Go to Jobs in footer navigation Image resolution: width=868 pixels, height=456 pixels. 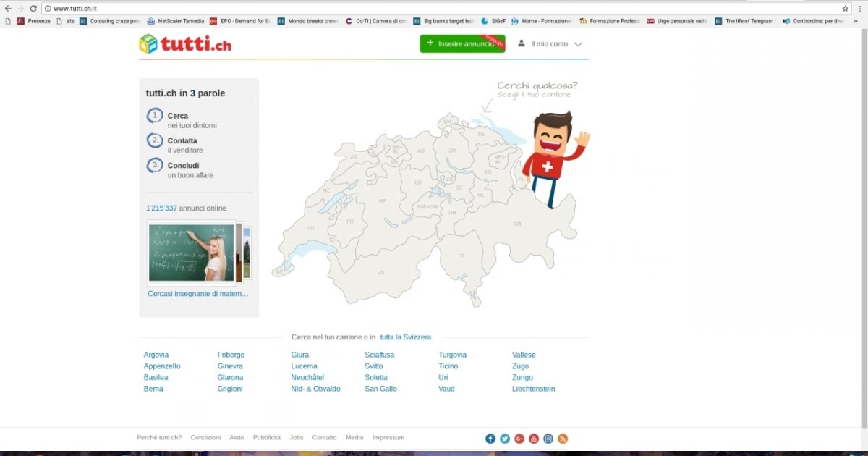point(297,438)
